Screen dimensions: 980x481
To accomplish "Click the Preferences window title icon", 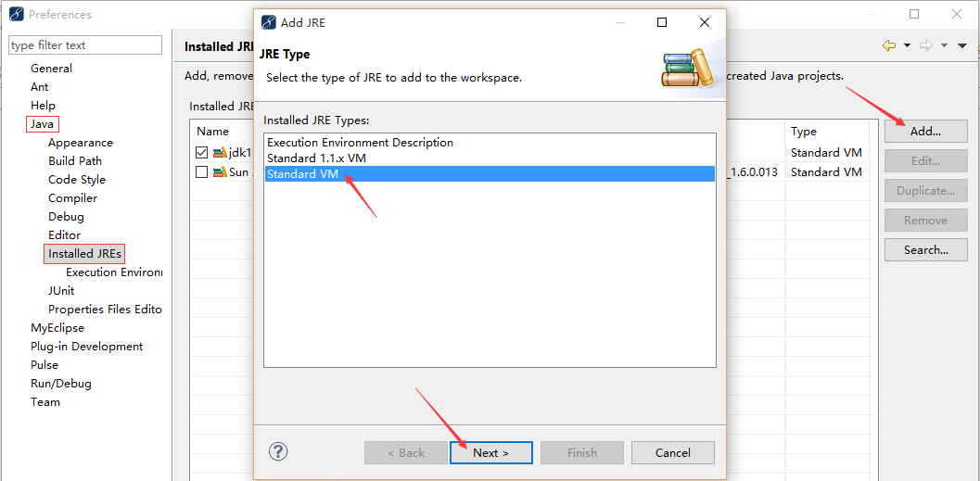I will 17,14.
